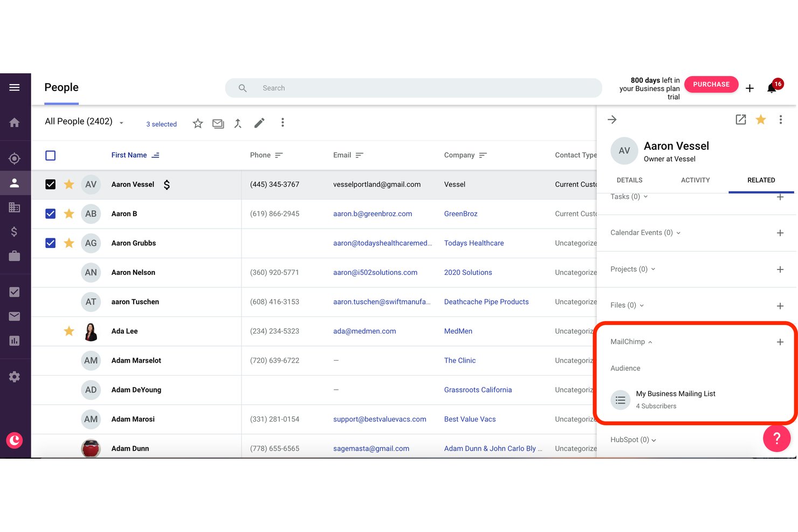Click into the Search field
The width and height of the screenshot is (798, 532).
(x=414, y=88)
